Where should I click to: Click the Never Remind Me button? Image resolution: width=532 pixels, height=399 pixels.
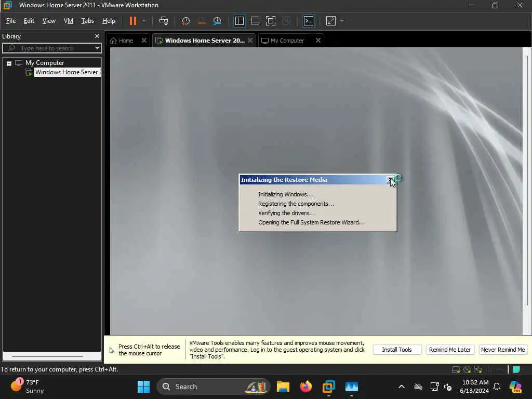503,350
